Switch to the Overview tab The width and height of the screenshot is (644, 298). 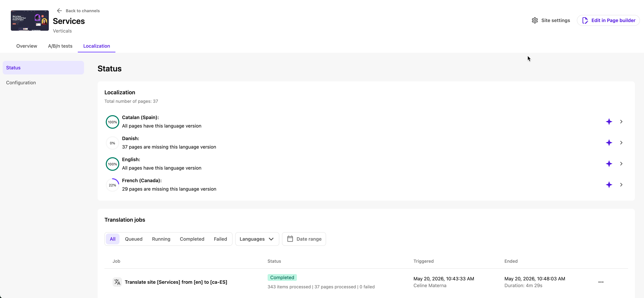coord(27,46)
